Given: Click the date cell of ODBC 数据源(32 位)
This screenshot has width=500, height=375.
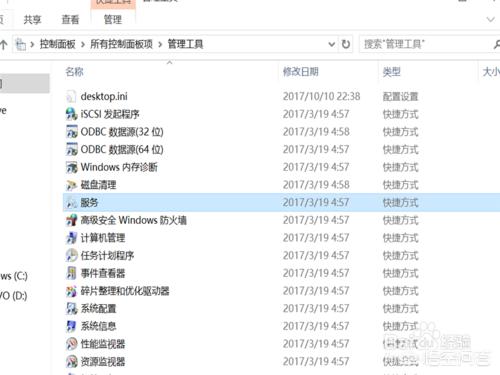Looking at the screenshot, I should [x=316, y=132].
